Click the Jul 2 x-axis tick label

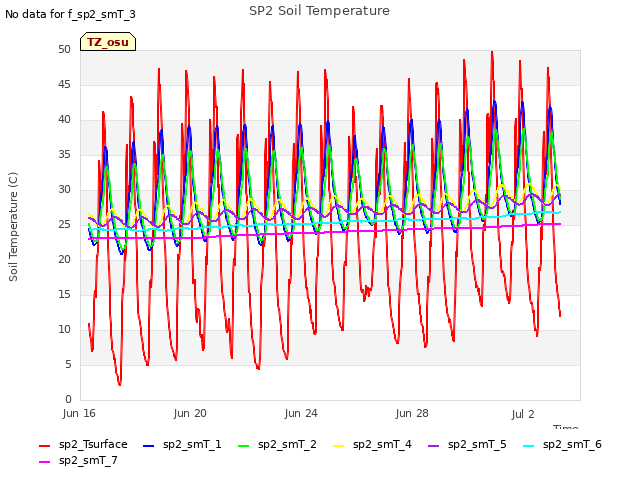click(523, 414)
